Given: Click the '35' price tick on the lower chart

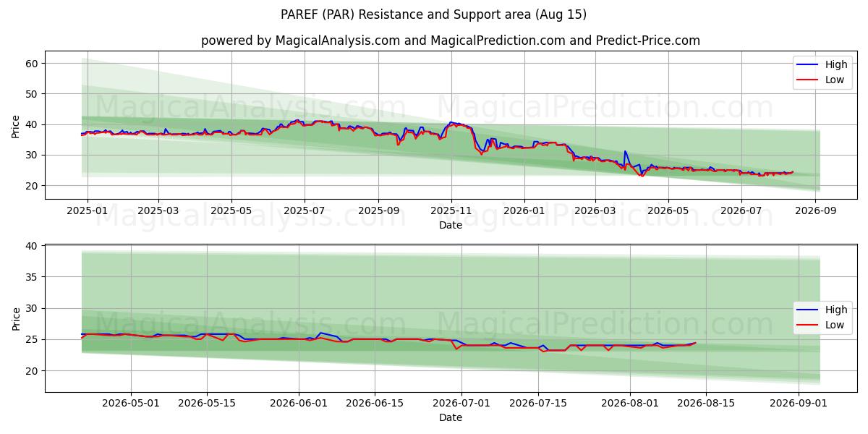Looking at the screenshot, I should 33,278.
